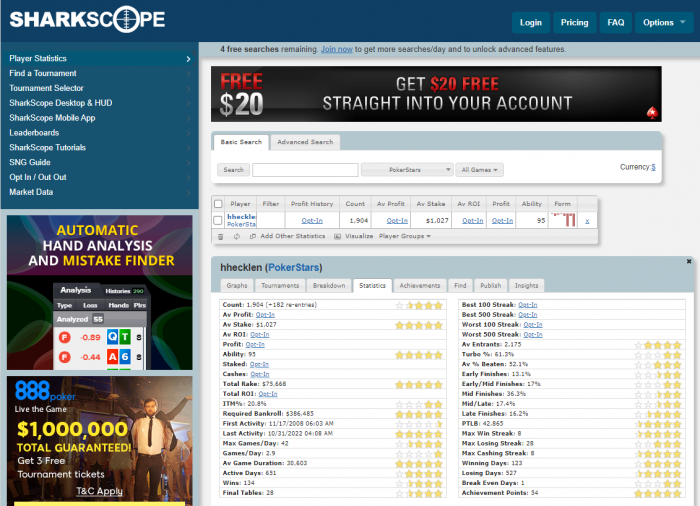Click the star rating beside Turbo %
This screenshot has width=700, height=506.
tap(658, 355)
